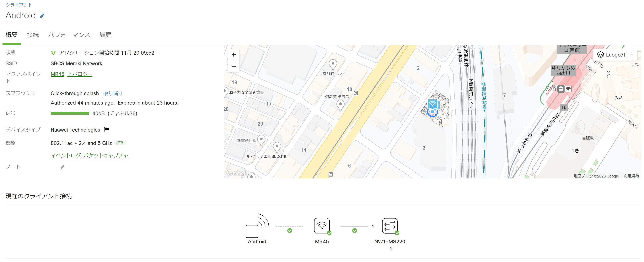This screenshot has height=262, width=644.
Task: Click the 原子力安全研究協会 map label
Action: tap(246, 92)
